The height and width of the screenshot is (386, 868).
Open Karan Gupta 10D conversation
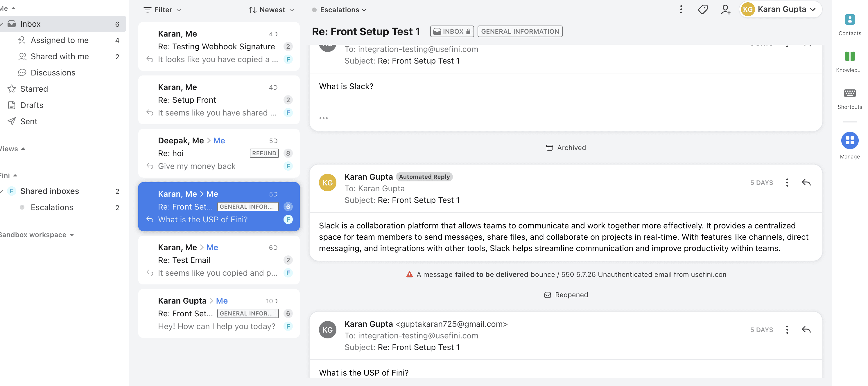point(219,313)
